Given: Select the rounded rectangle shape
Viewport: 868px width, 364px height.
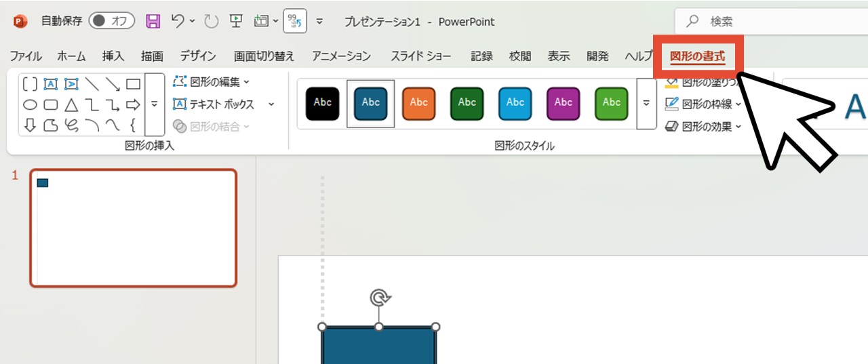Looking at the screenshot, I should [x=50, y=105].
